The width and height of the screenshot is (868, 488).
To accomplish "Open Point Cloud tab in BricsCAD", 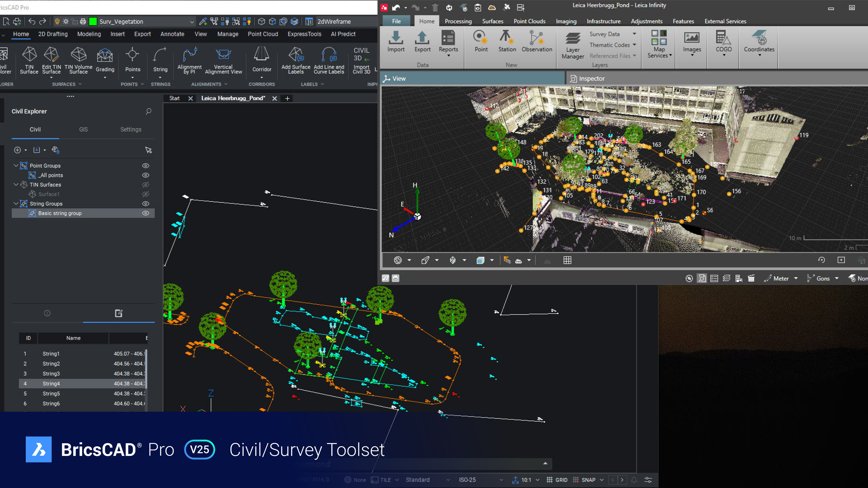I will point(263,34).
